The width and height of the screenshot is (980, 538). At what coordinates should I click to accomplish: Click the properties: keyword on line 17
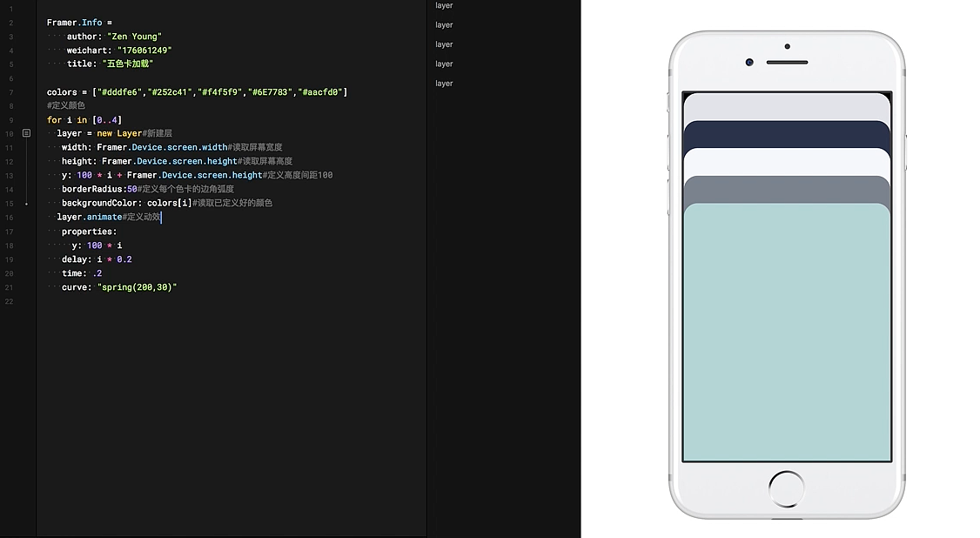click(x=90, y=232)
